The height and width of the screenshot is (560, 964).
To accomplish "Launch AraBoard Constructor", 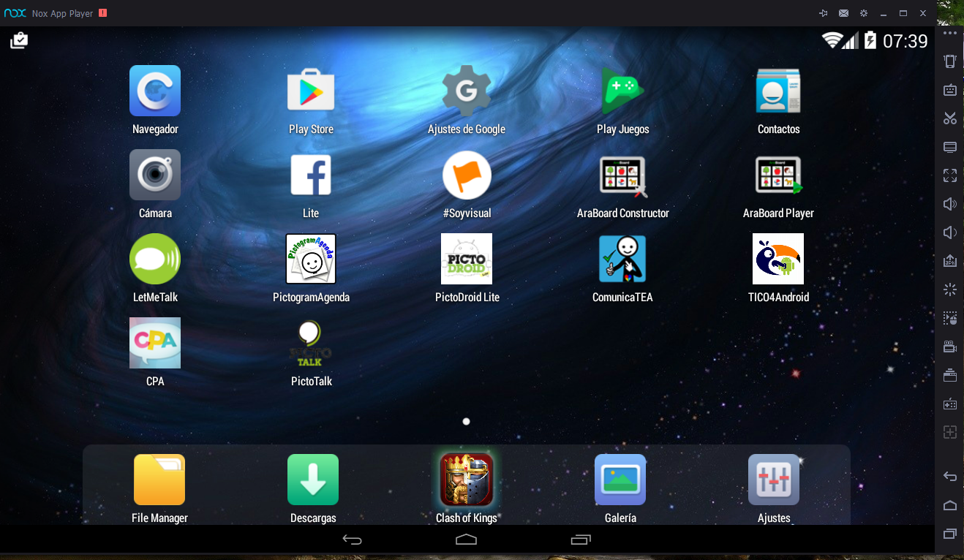I will click(622, 176).
